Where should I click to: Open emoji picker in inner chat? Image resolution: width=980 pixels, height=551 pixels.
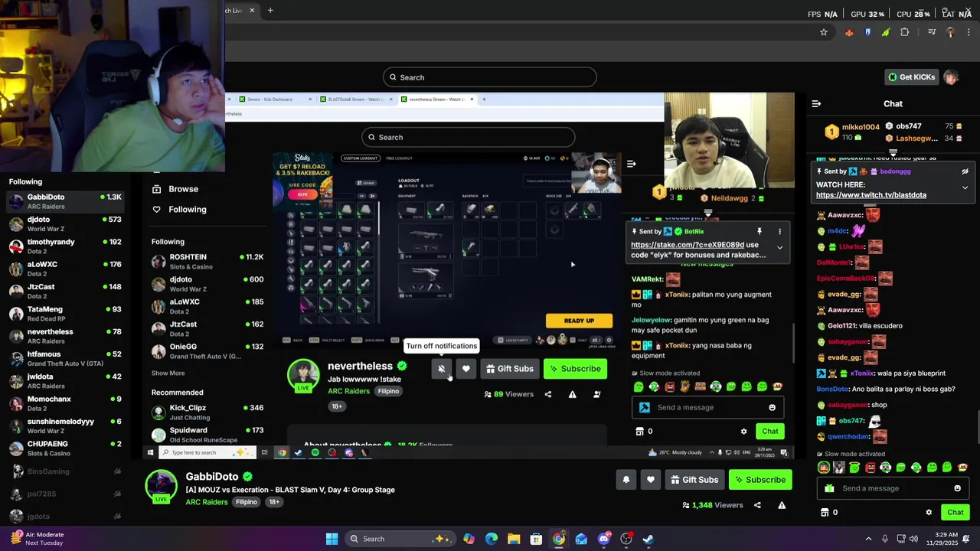click(772, 407)
